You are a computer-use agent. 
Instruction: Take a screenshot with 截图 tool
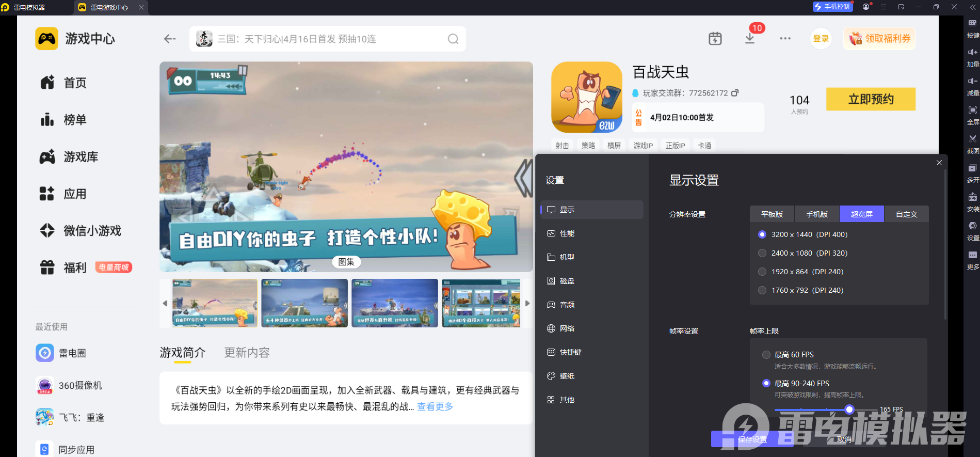pyautogui.click(x=973, y=145)
